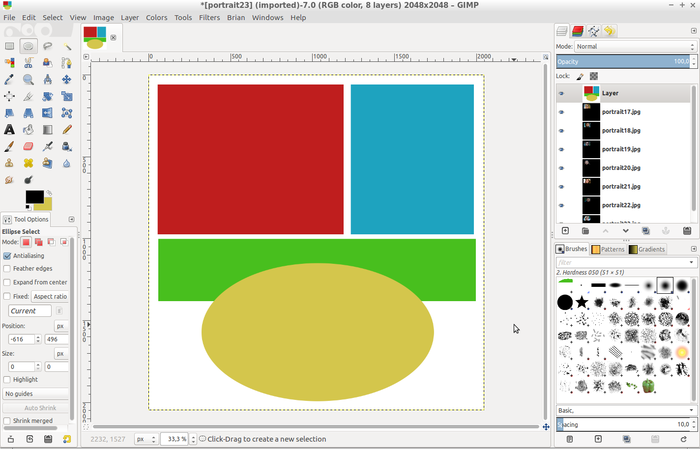The image size is (700, 449).
Task: Pick the Zoom magnifier tool
Action: pos(28,79)
